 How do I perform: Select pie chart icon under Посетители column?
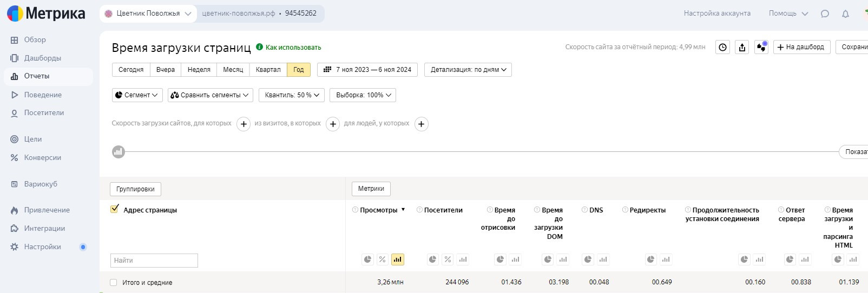pos(432,259)
